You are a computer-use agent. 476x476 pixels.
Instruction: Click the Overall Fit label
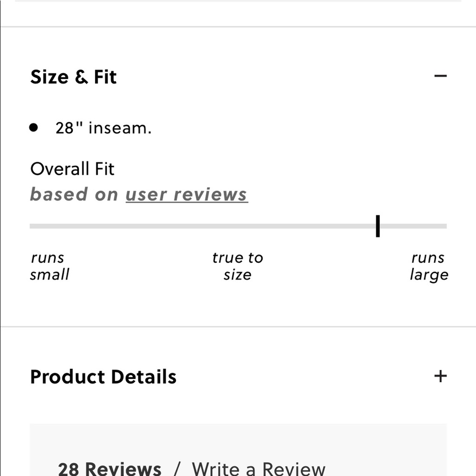[72, 169]
